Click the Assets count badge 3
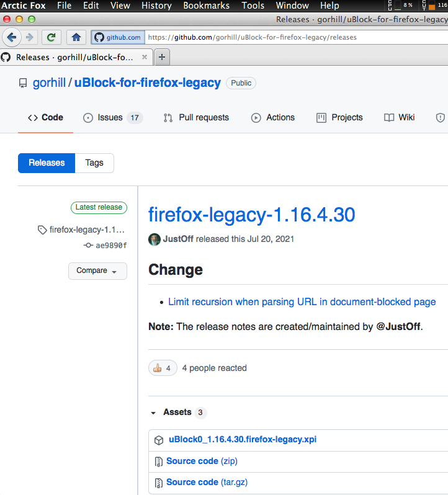This screenshot has height=495, width=448. click(200, 412)
